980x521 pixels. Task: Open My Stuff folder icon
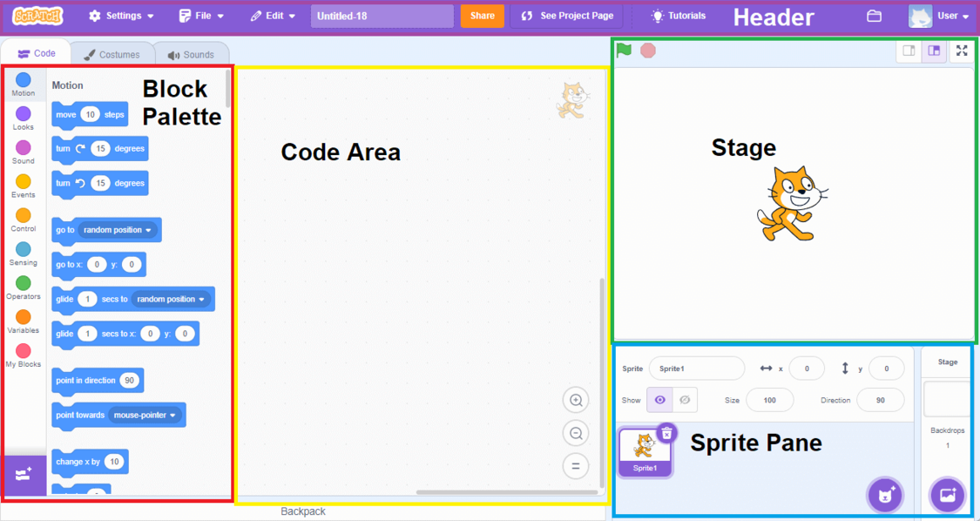874,17
